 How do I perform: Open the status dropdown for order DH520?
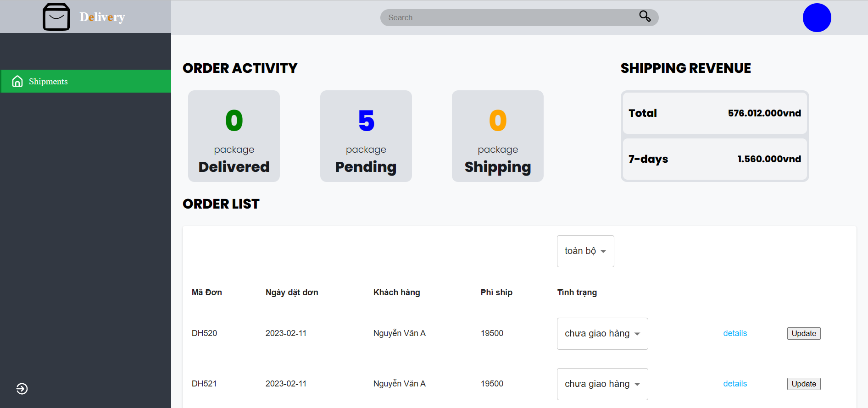(x=602, y=334)
